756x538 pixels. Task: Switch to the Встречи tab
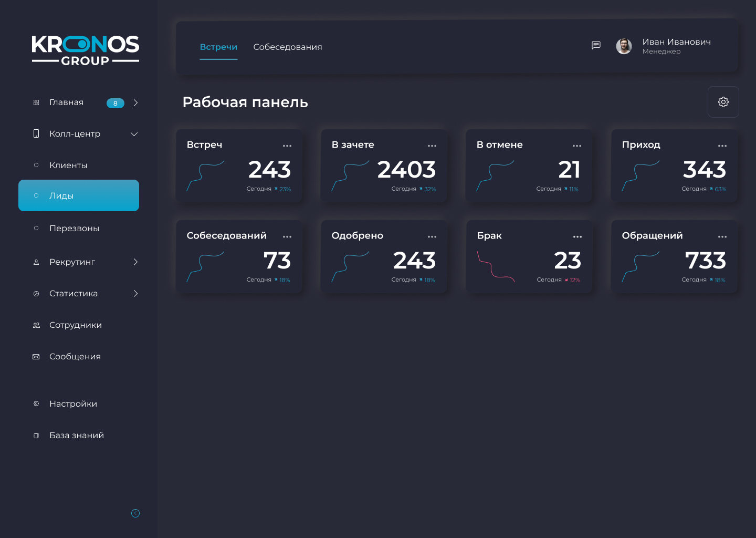click(x=218, y=47)
